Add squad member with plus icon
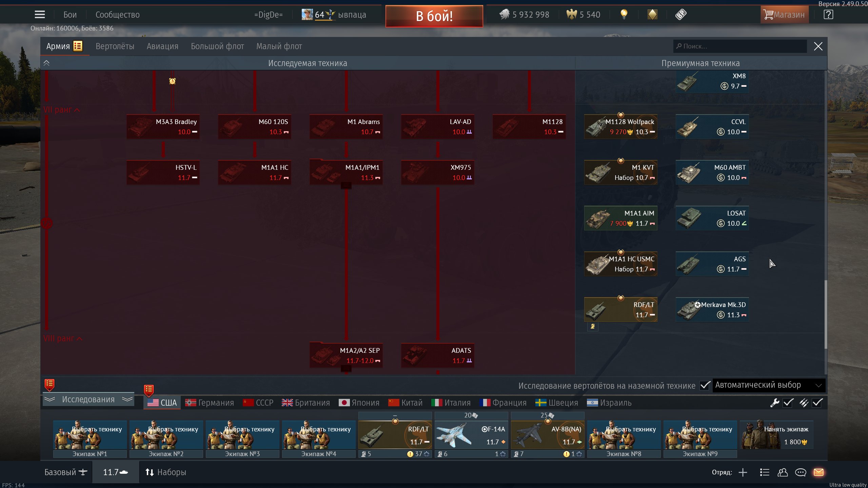The image size is (868, 488). (x=743, y=472)
